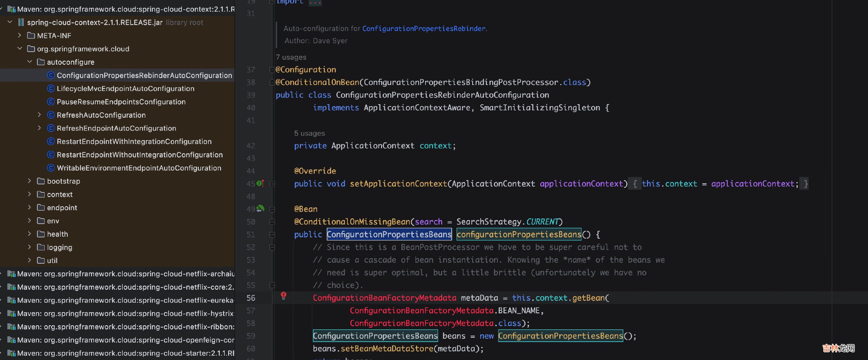This screenshot has width=868, height=360.
Task: Click the META-INF folder icon
Action: coord(31,35)
